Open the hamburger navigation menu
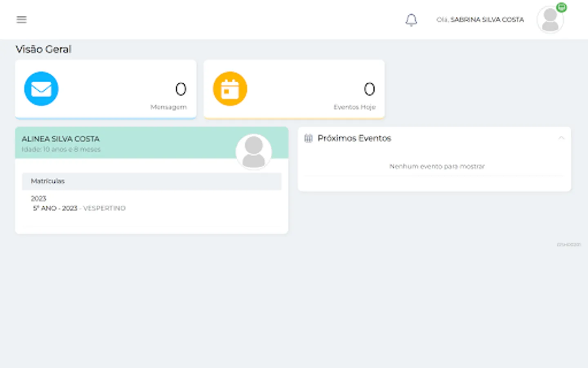This screenshot has height=368, width=588. 21,19
